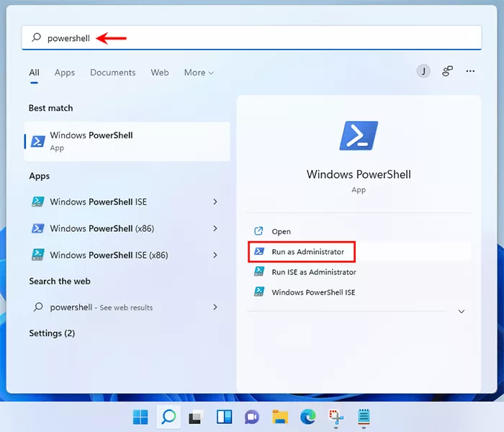
Task: Expand more actions chevron in preview pane
Action: [x=462, y=311]
